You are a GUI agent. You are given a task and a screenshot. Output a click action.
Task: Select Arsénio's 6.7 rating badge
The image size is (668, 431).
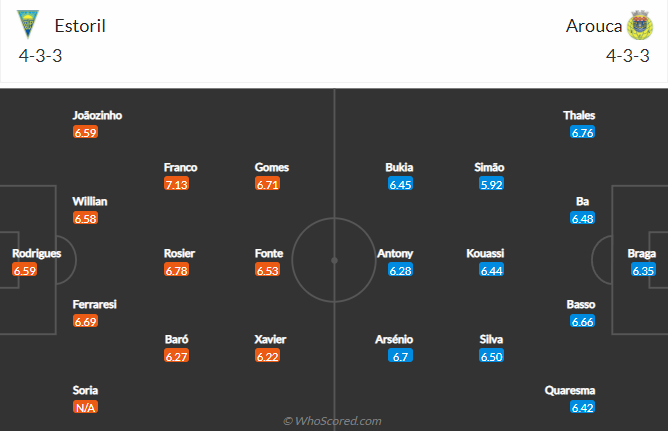tap(400, 356)
